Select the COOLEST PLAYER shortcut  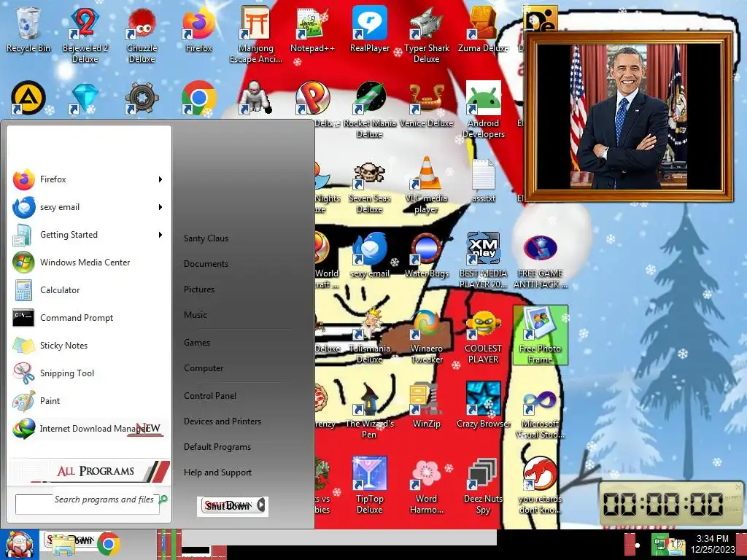point(483,336)
